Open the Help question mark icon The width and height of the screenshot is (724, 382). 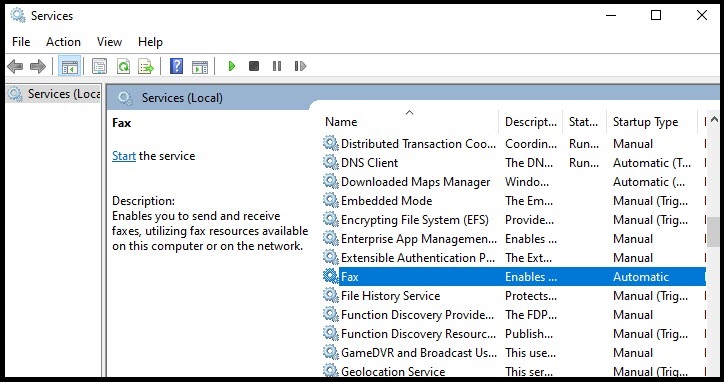point(176,67)
